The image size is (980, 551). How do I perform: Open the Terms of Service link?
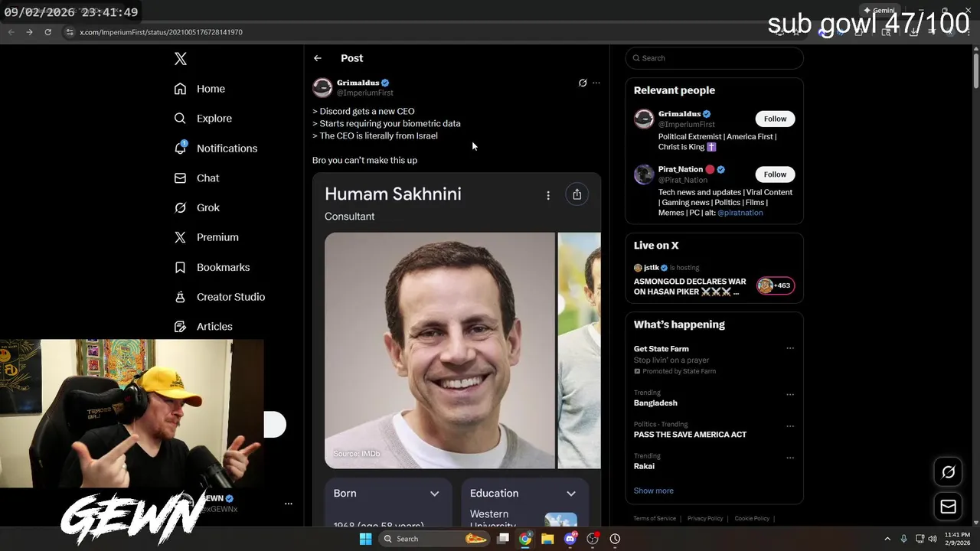tap(655, 518)
